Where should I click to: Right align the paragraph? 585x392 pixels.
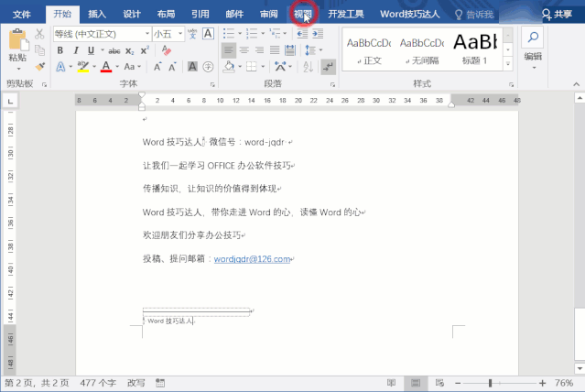(x=259, y=50)
